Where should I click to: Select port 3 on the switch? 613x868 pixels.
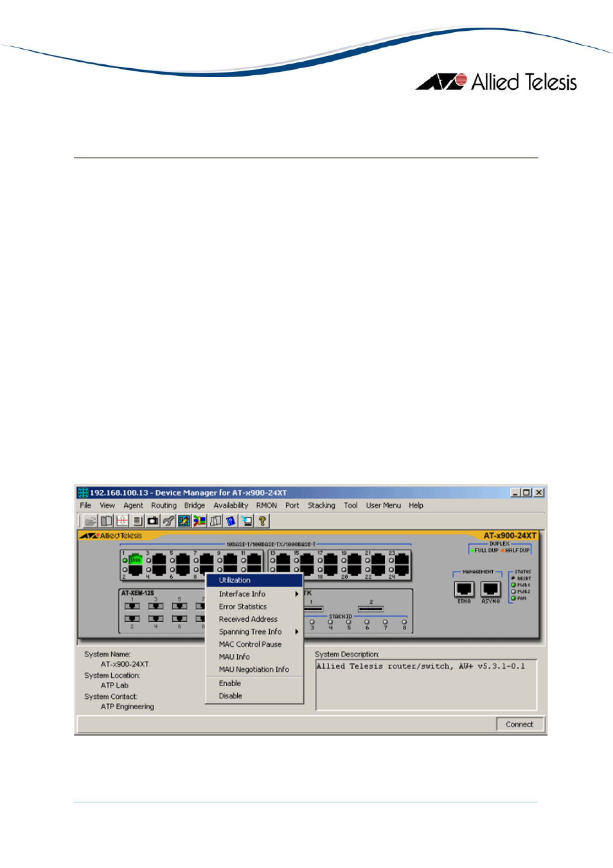pos(159,560)
